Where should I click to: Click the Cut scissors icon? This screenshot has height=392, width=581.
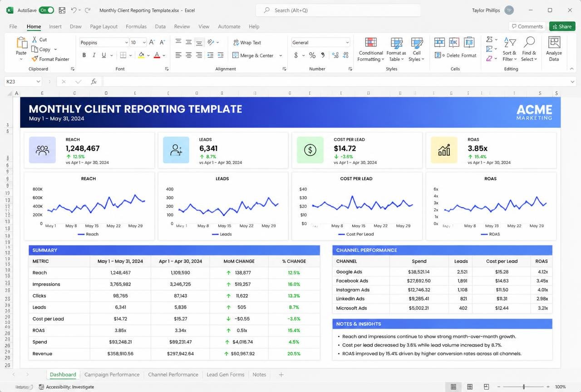34,39
